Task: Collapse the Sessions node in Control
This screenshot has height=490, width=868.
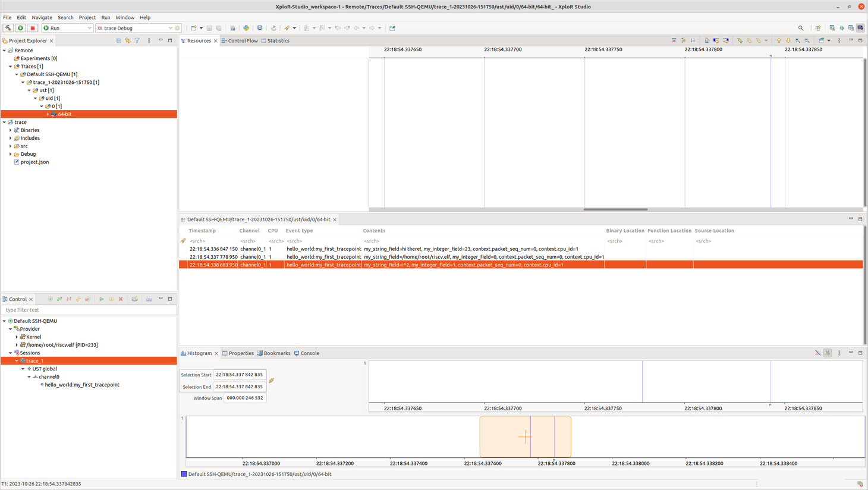Action: [10, 353]
